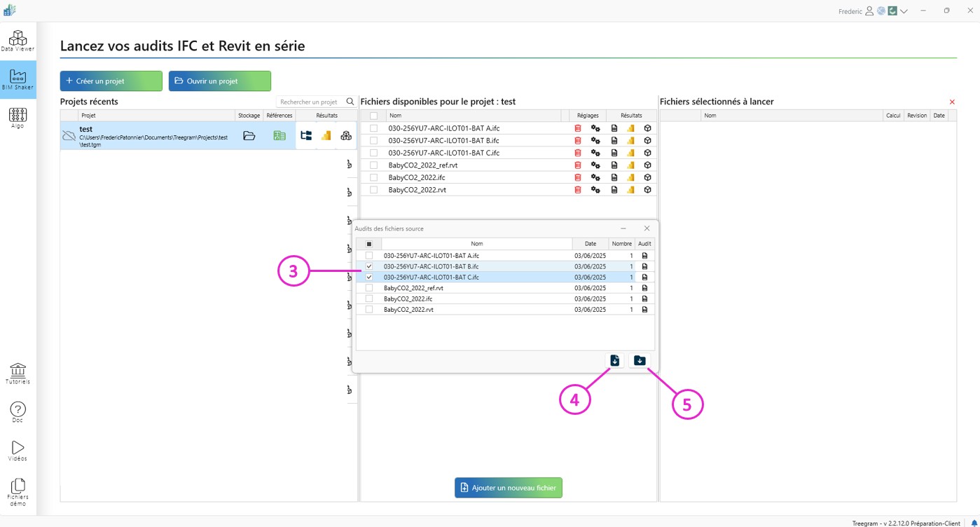Image resolution: width=980 pixels, height=527 pixels.
Task: Open the BIM Shaker panel in the sidebar
Action: tap(18, 79)
